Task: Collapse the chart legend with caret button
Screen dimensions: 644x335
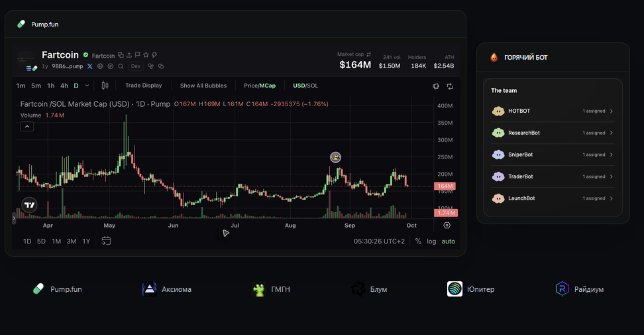Action: tap(27, 127)
